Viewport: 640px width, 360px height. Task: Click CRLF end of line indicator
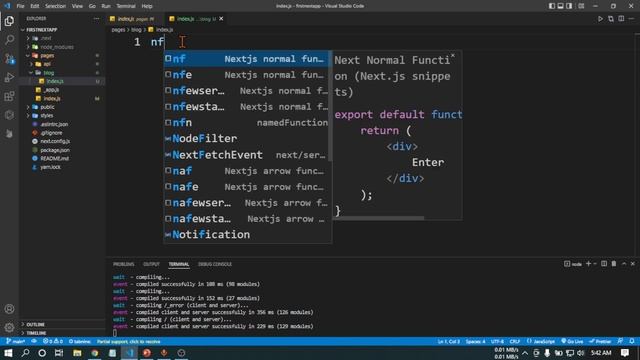[x=515, y=341]
